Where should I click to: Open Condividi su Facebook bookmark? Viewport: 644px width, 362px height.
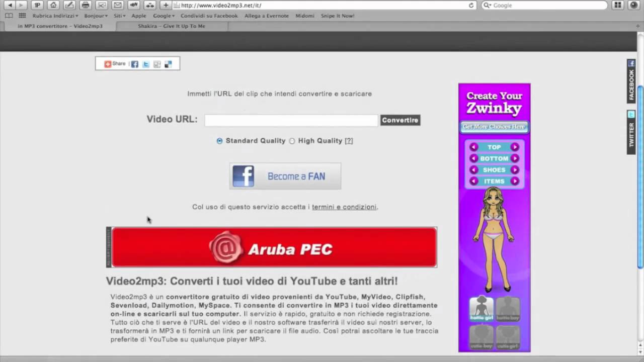point(209,16)
